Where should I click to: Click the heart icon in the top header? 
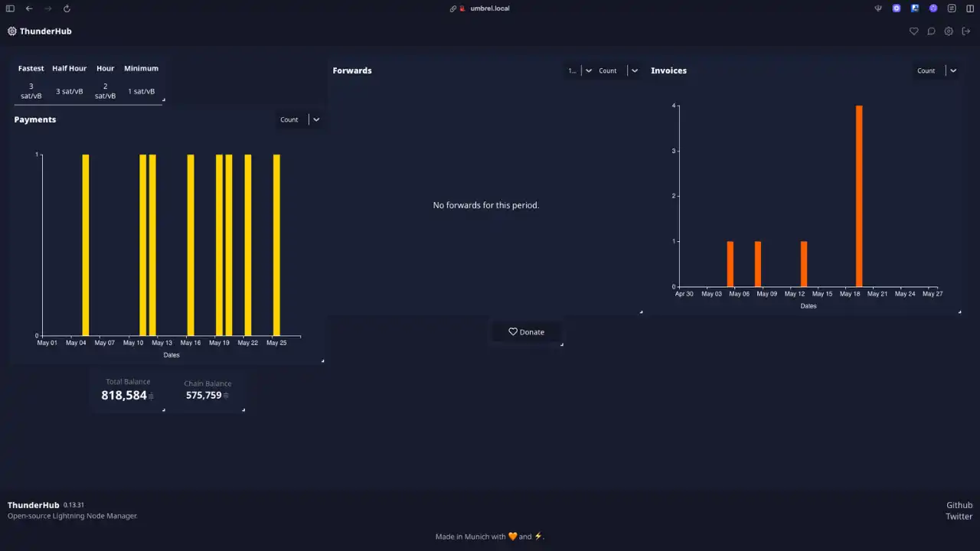pyautogui.click(x=913, y=31)
